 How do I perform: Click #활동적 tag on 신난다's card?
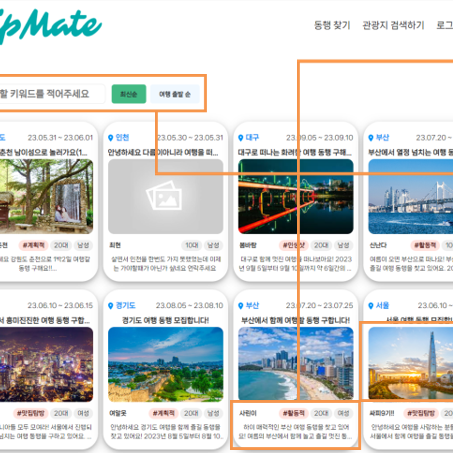click(425, 245)
